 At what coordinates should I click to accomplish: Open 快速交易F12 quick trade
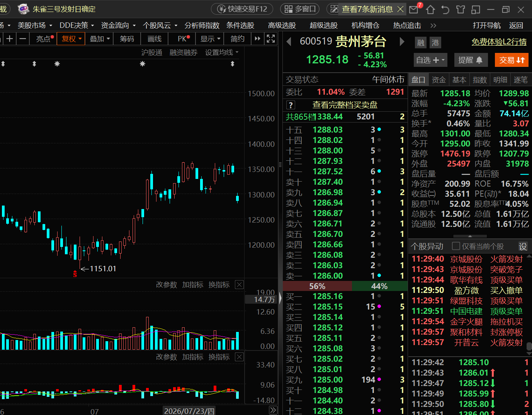tap(242, 9)
